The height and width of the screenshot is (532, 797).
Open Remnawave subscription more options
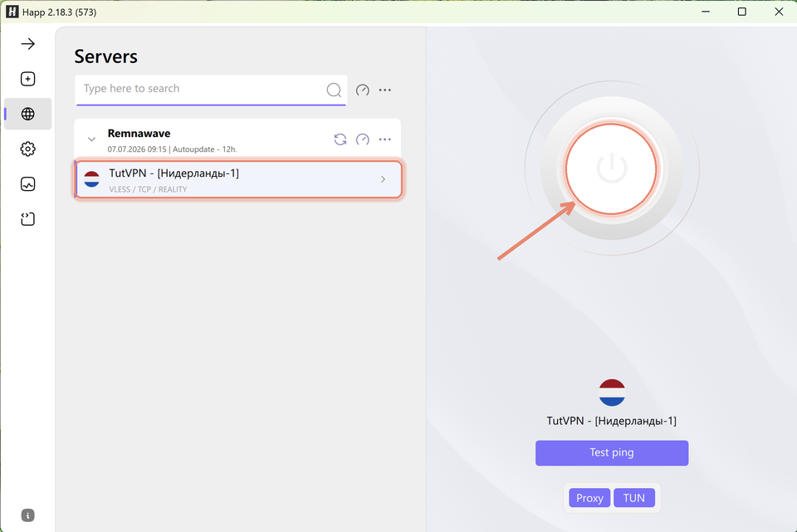click(x=384, y=139)
